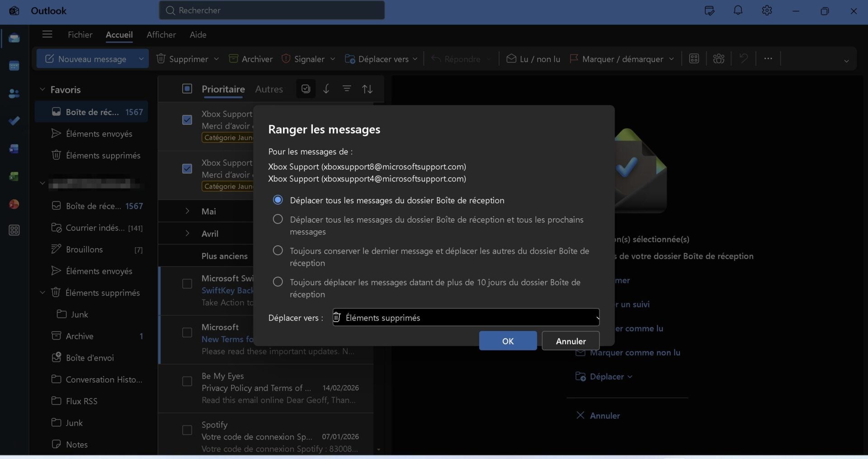Toggle the hamburger navigation pane icon
868x459 pixels.
47,34
